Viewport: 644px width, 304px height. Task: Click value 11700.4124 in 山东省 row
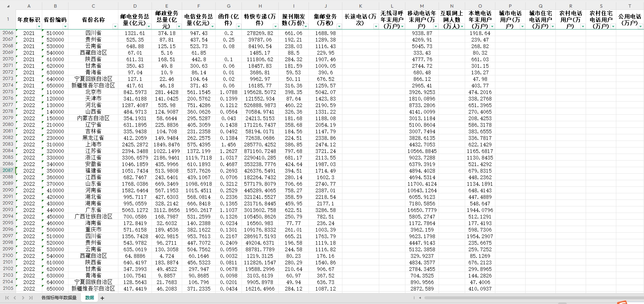click(422, 184)
